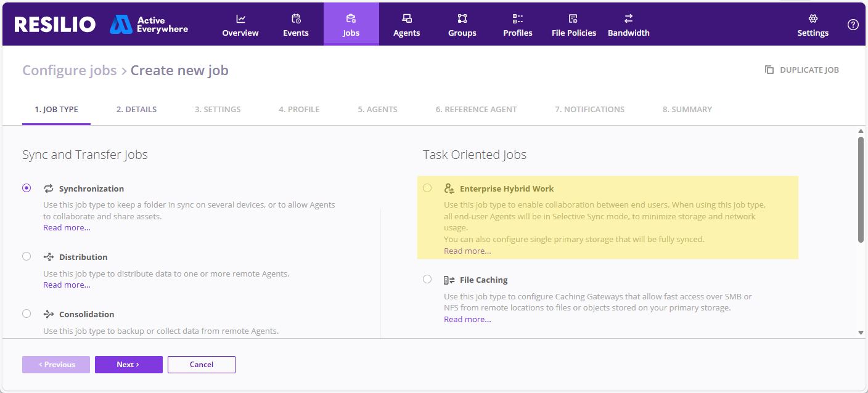The image size is (868, 393).
Task: Select the Distribution radio button
Action: pos(27,256)
